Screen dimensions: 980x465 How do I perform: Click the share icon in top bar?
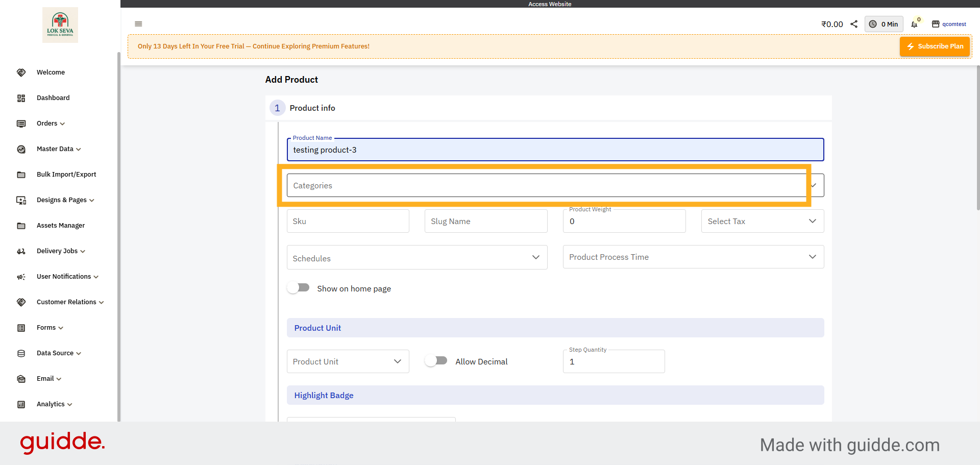click(x=854, y=24)
